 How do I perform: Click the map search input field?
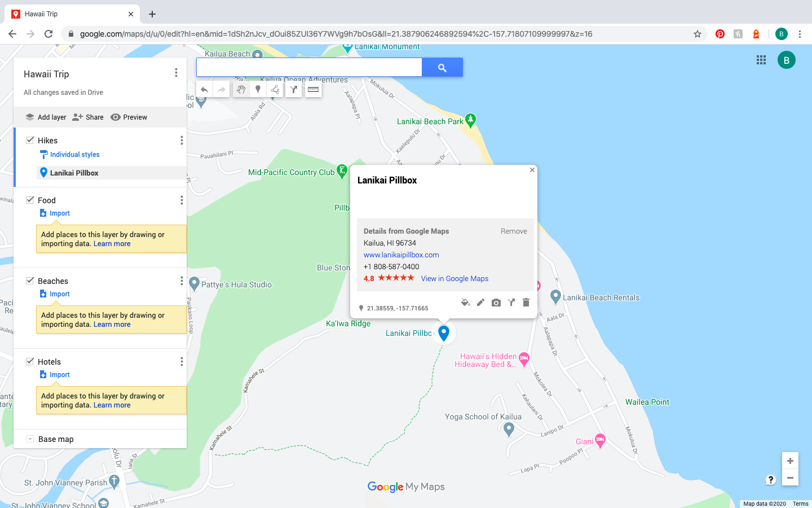309,67
